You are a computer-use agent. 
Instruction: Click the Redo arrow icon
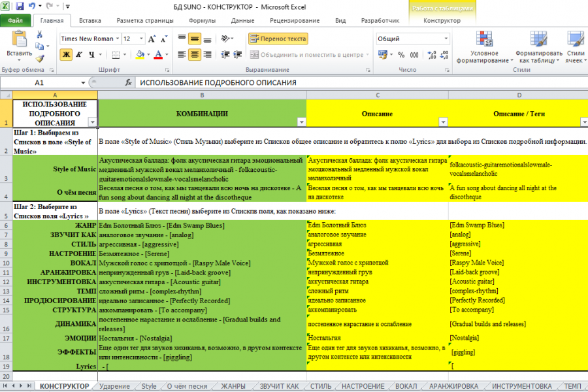(x=49, y=6)
